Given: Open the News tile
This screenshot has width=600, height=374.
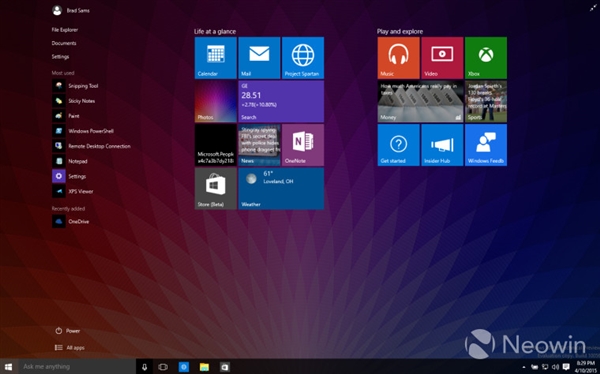Looking at the screenshot, I should [x=259, y=145].
